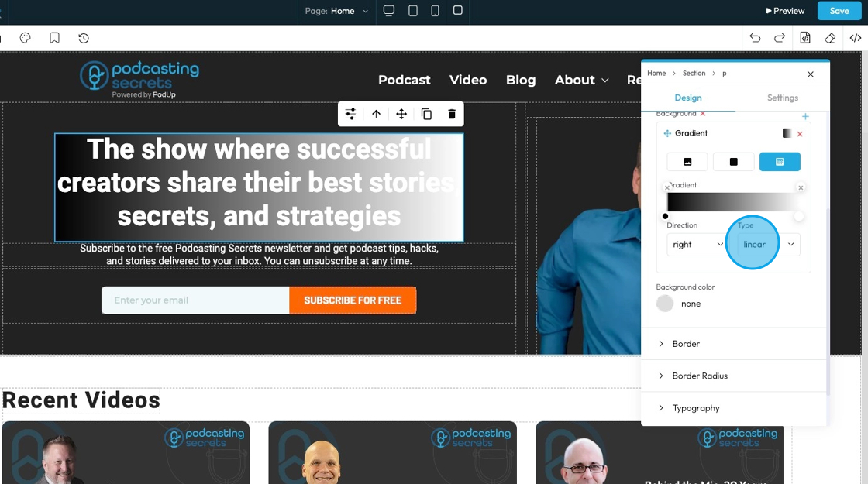Image resolution: width=868 pixels, height=484 pixels.
Task: Select the square fit-screen view icon
Action: (x=458, y=10)
